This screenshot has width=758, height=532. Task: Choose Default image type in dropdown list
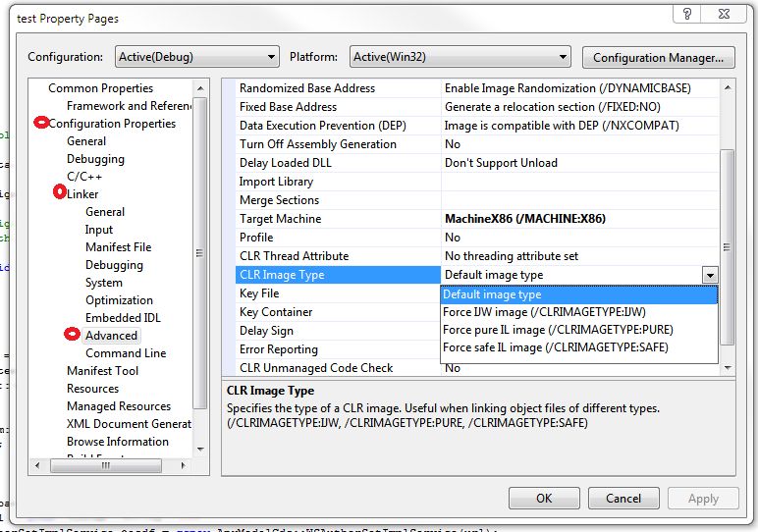pos(578,294)
